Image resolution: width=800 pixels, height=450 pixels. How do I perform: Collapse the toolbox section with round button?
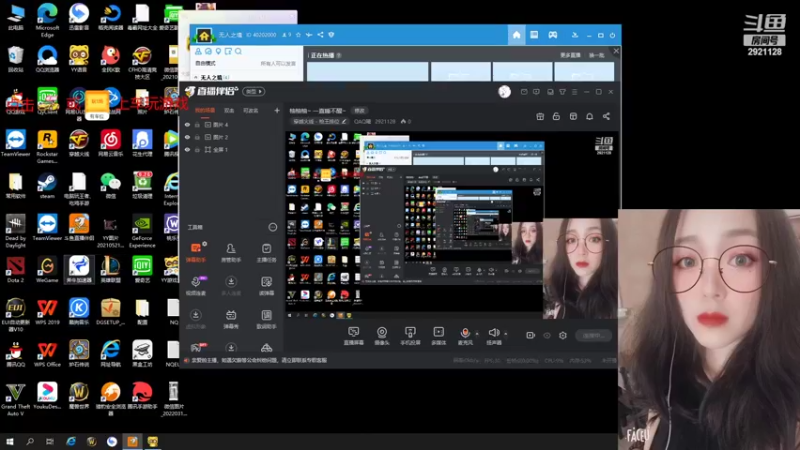click(272, 227)
